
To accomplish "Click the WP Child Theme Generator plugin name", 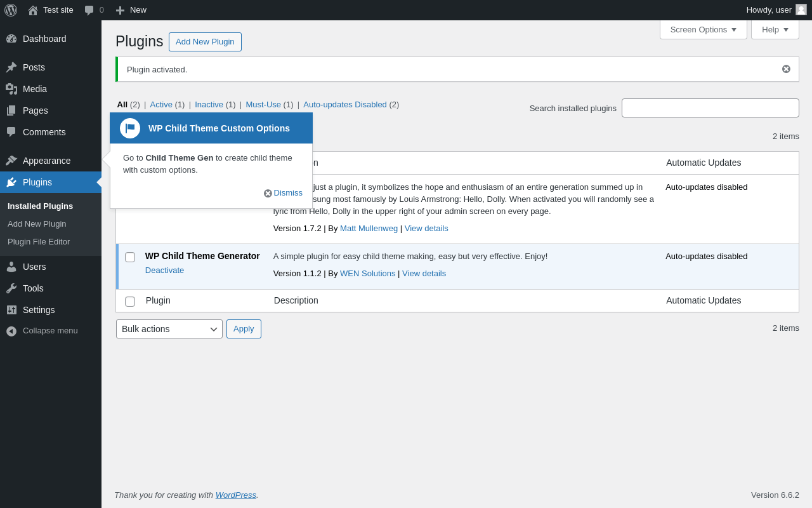I will (202, 256).
